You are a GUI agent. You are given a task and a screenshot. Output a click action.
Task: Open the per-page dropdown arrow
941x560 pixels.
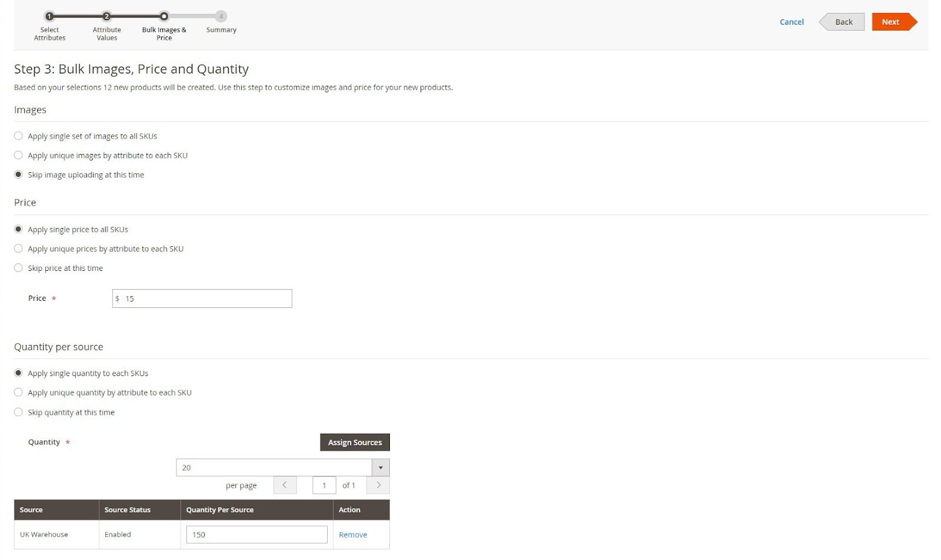[x=381, y=467]
